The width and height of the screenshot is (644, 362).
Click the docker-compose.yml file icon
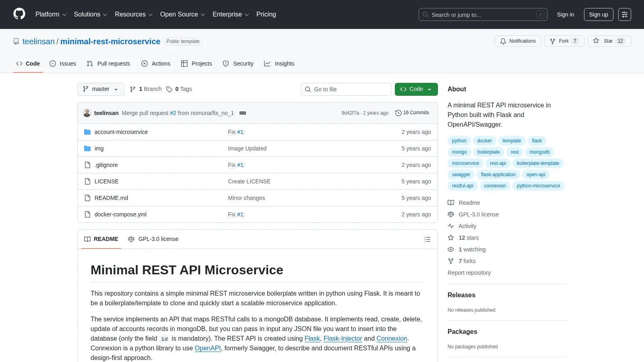pyautogui.click(x=87, y=214)
